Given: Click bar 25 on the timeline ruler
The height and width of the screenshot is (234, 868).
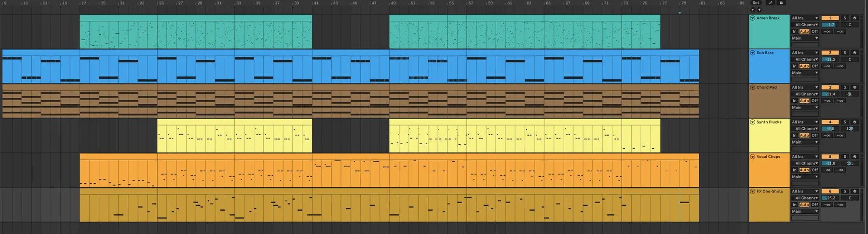Looking at the screenshot, I should pyautogui.click(x=162, y=3).
